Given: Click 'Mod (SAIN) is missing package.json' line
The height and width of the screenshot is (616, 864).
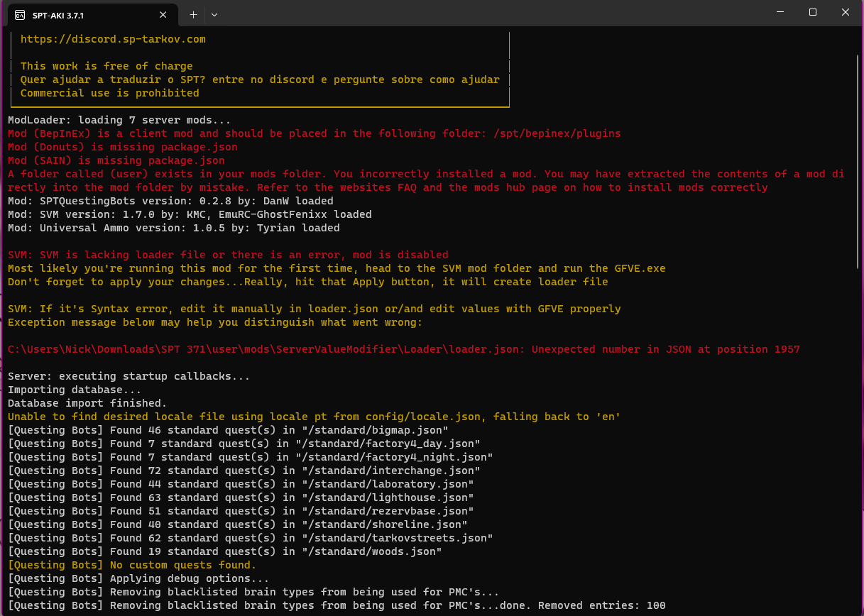Looking at the screenshot, I should coord(116,160).
